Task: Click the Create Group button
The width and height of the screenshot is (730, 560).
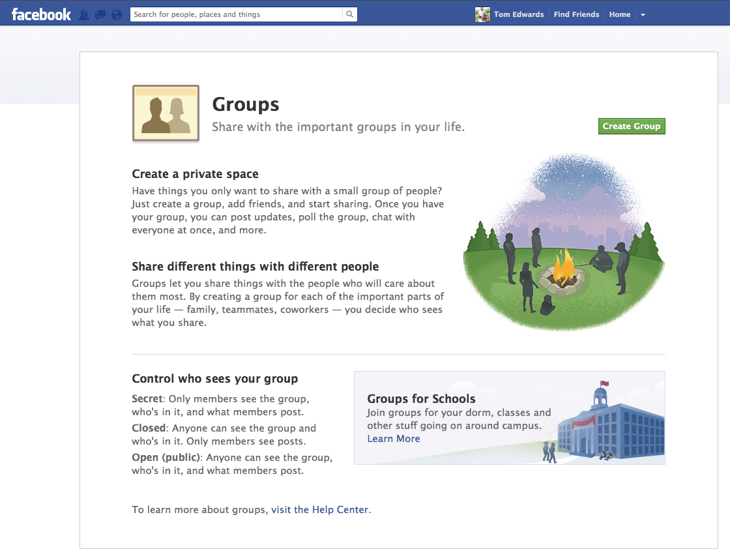Action: point(632,126)
